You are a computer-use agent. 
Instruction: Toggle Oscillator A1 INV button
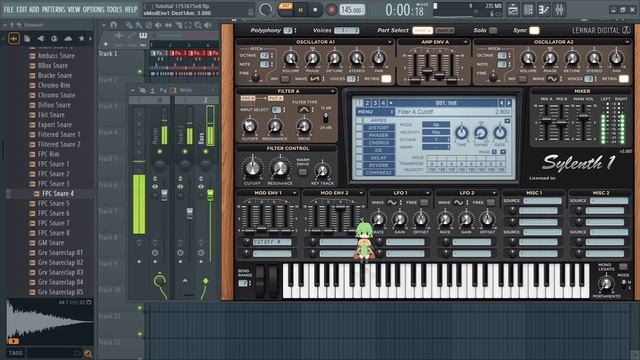pos(285,79)
